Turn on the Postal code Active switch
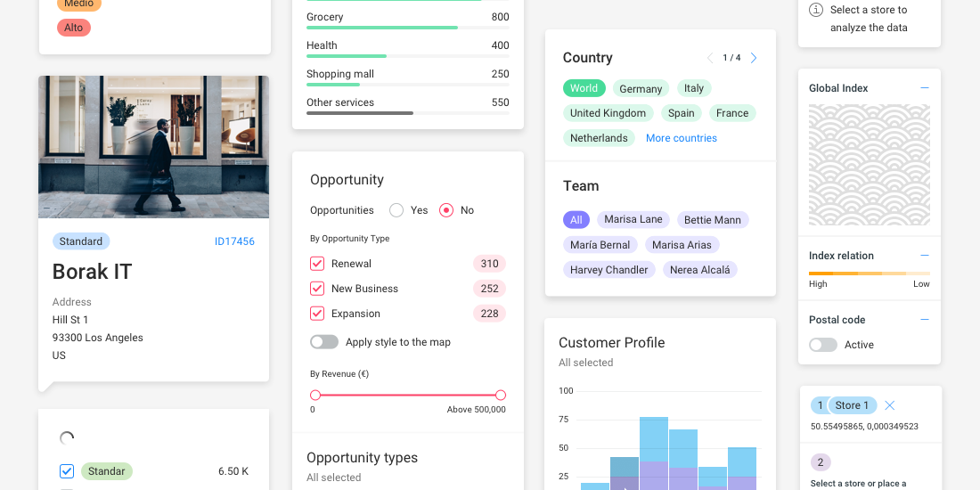The width and height of the screenshot is (980, 490). (x=823, y=345)
